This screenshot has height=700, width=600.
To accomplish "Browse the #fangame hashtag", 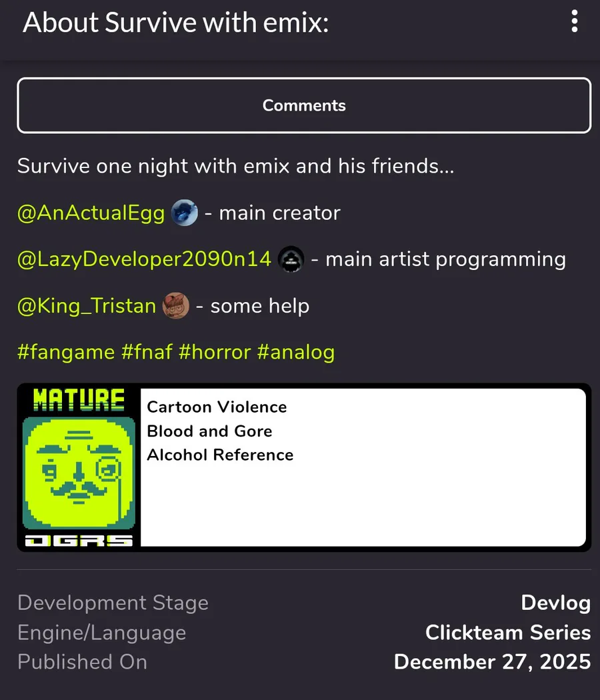I will (x=66, y=352).
